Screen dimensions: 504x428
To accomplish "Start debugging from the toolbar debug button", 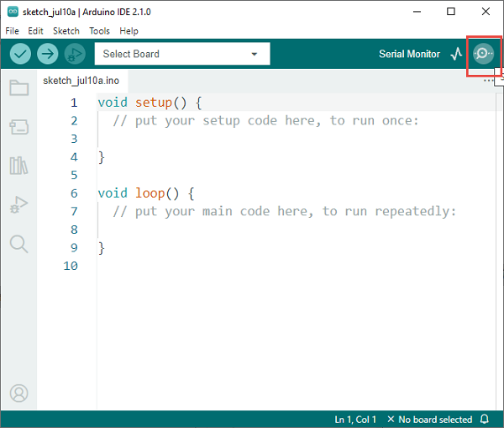I will [75, 54].
